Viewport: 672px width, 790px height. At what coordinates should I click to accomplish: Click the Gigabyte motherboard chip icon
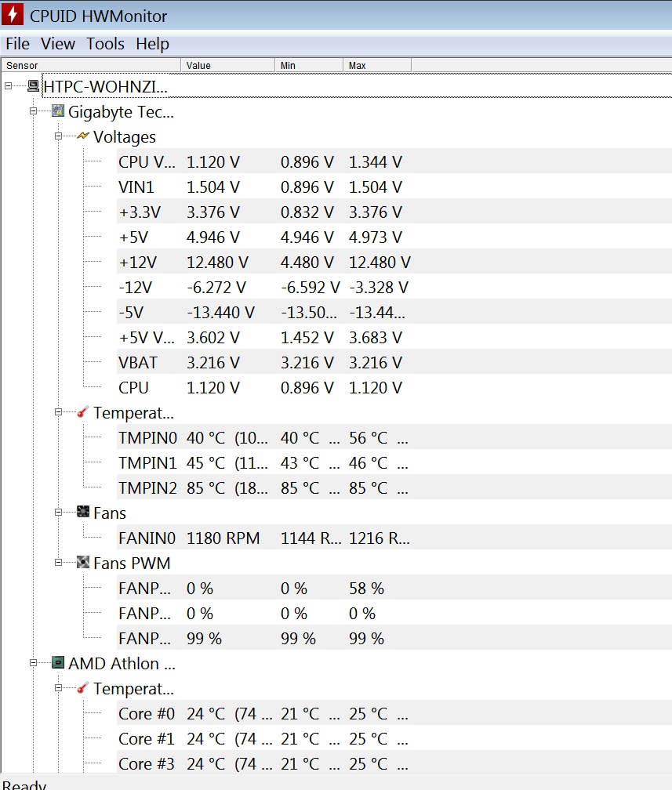[59, 111]
